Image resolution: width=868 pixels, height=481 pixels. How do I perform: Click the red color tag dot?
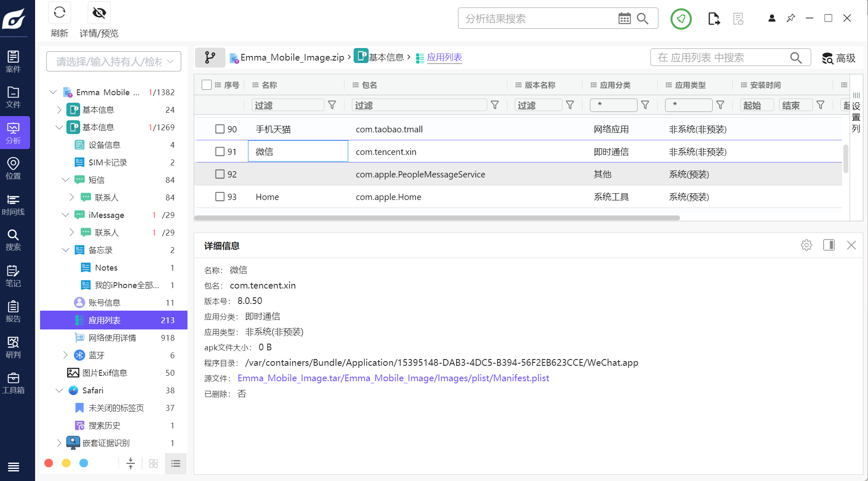pos(49,463)
